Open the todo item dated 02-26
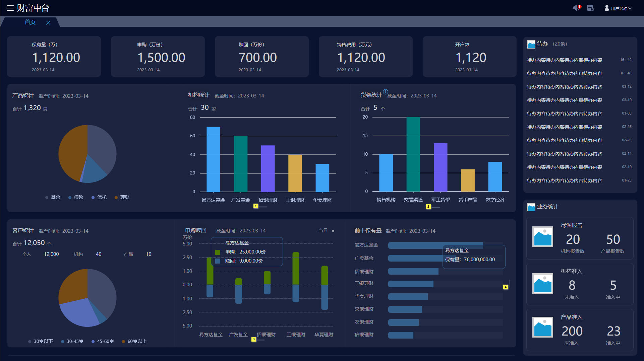Viewport: 644px width, 361px height. pos(579,127)
